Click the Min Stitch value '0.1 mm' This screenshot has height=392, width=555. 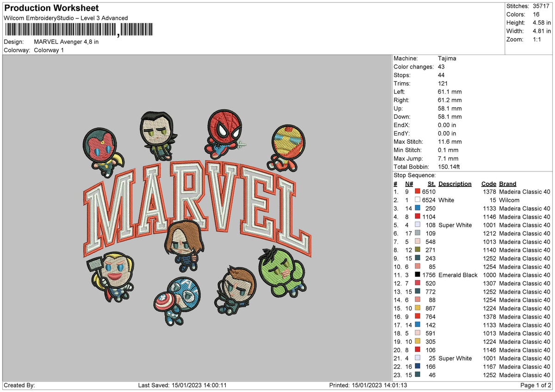(448, 150)
